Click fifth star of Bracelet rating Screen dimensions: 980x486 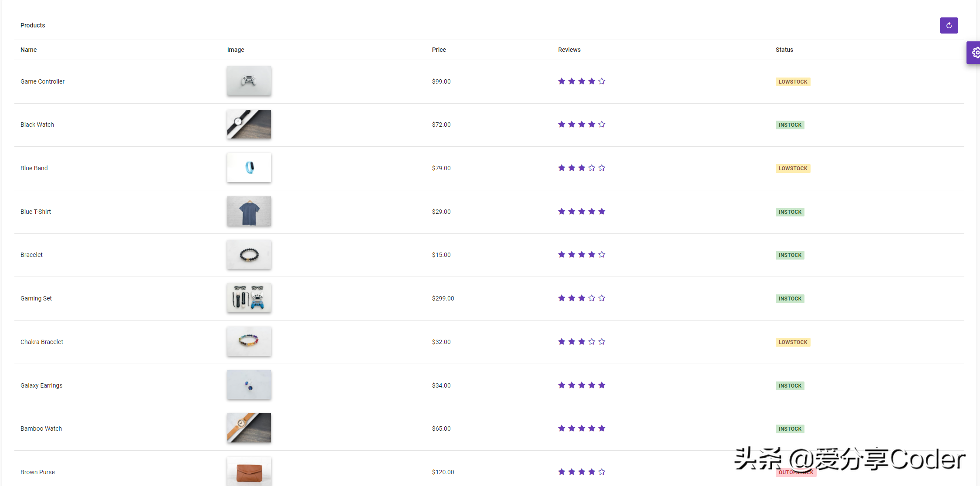602,255
